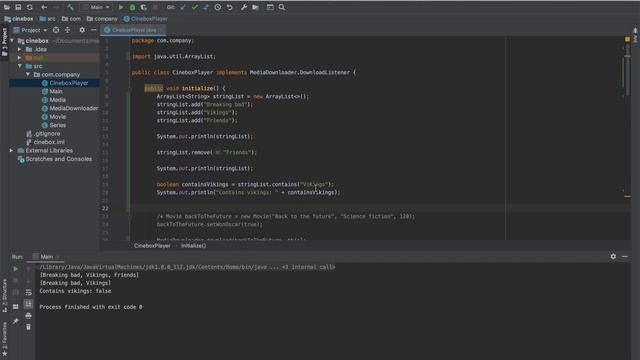The image size is (640, 360).
Task: Run with coverage icon in toolbar
Action: pos(144,7)
